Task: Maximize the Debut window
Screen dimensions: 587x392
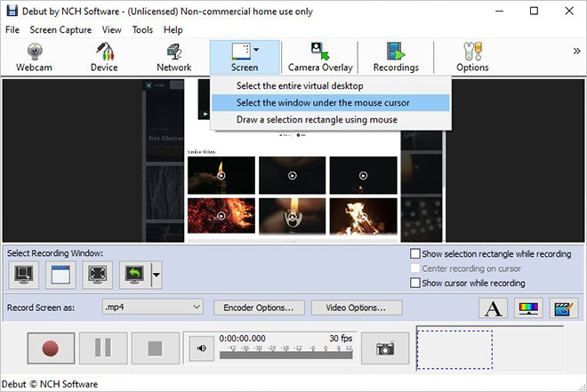Action: coord(535,11)
